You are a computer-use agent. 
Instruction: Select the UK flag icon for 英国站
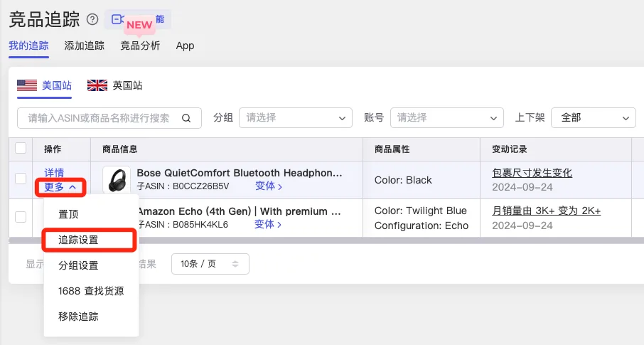(x=97, y=85)
